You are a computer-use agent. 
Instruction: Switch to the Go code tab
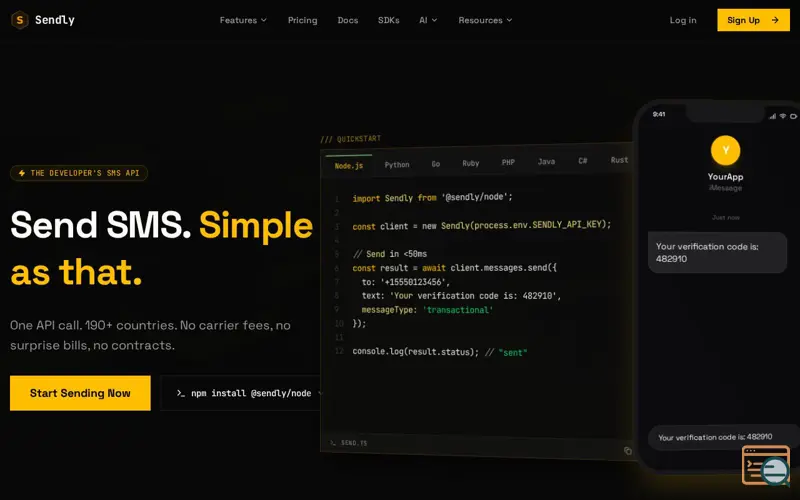coord(436,164)
